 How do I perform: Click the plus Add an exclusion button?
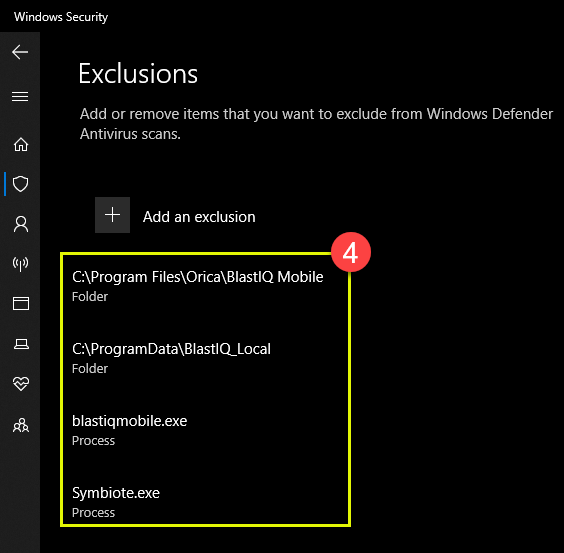pyautogui.click(x=112, y=215)
